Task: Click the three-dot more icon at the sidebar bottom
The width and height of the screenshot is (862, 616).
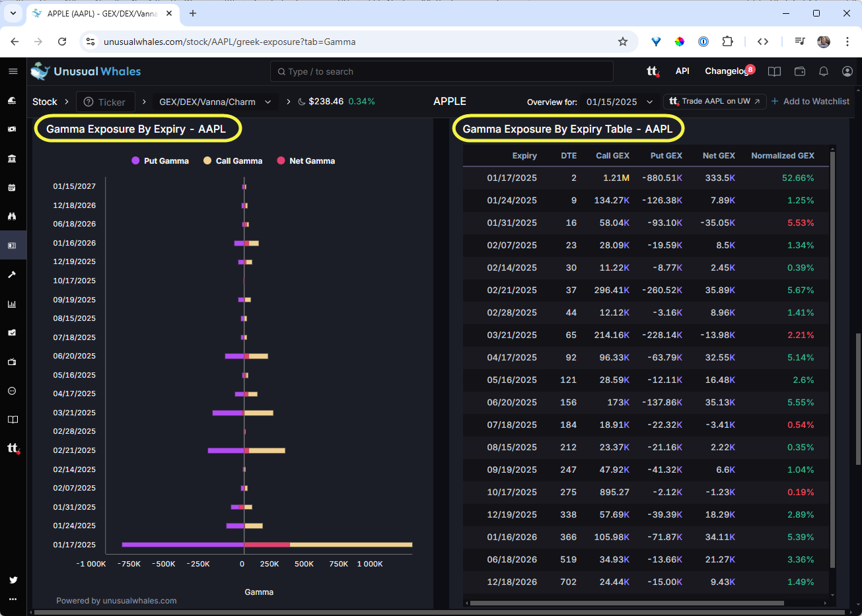Action: [x=13, y=599]
